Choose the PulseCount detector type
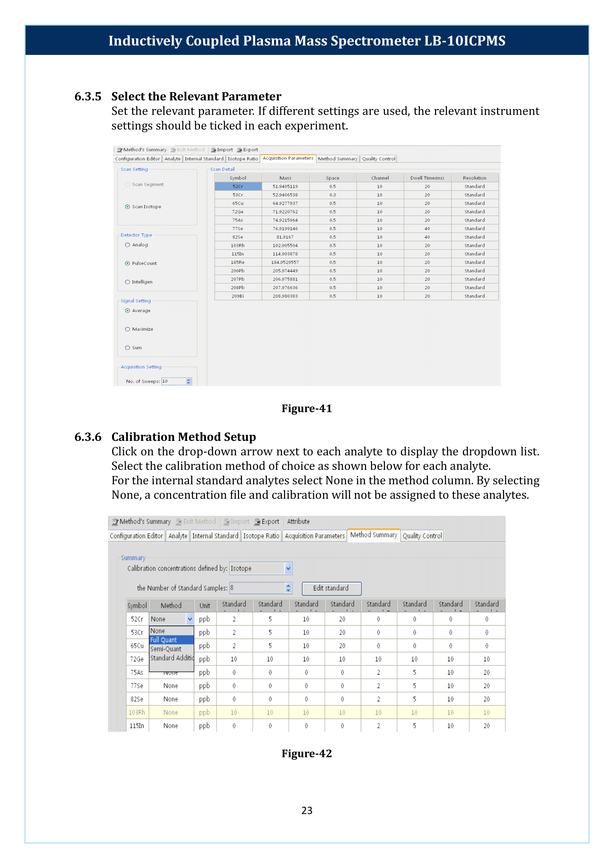This screenshot has height=868, width=614. [127, 263]
